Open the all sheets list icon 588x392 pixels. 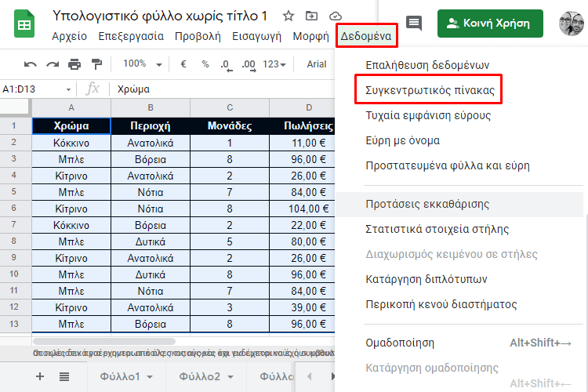pos(64,376)
